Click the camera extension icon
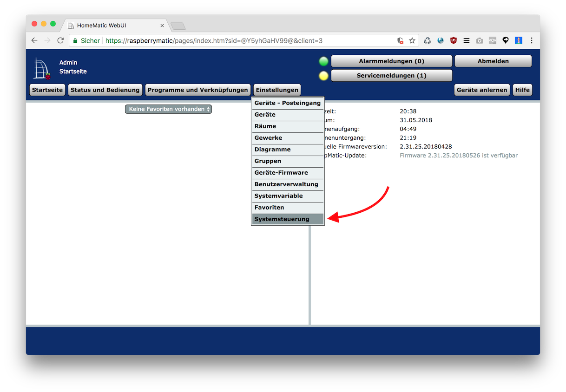 tap(480, 41)
